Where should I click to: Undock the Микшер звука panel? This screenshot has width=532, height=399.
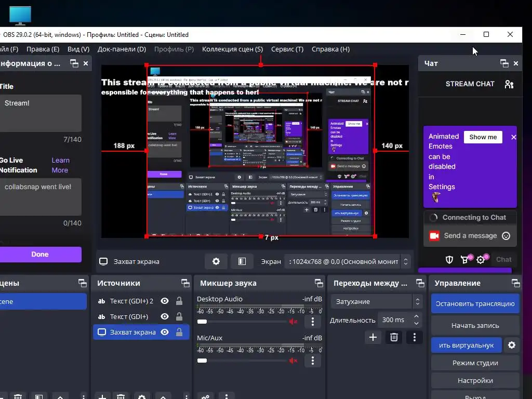tap(319, 283)
